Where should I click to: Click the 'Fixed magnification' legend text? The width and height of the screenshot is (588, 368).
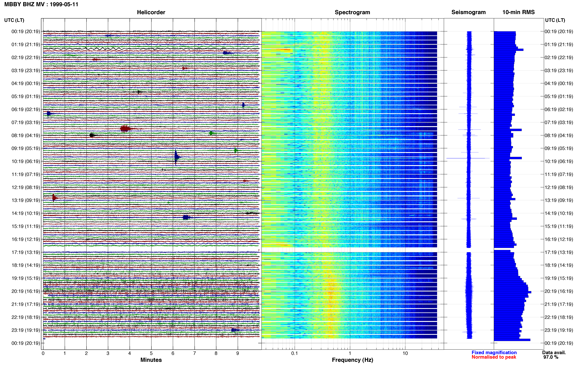(494, 353)
